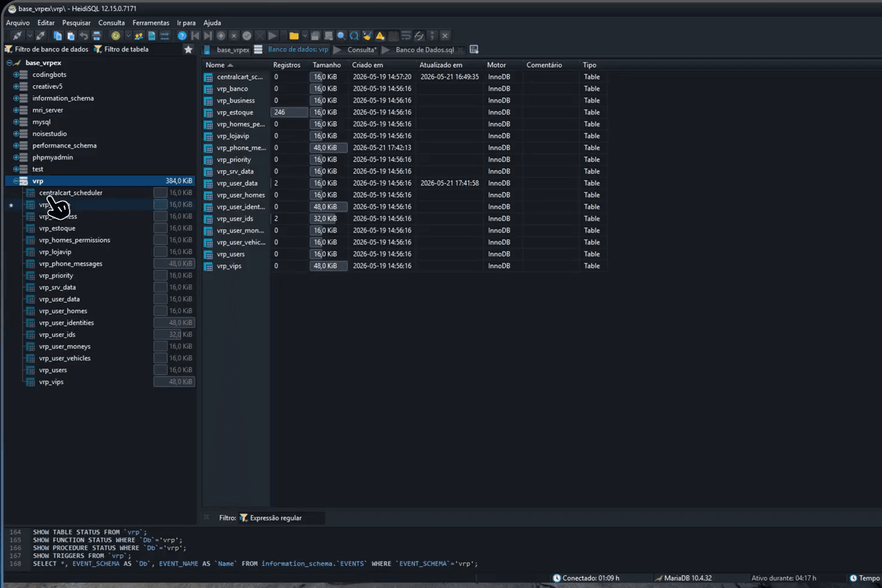Expand the information_schema database node
882x588 pixels.
coord(16,98)
